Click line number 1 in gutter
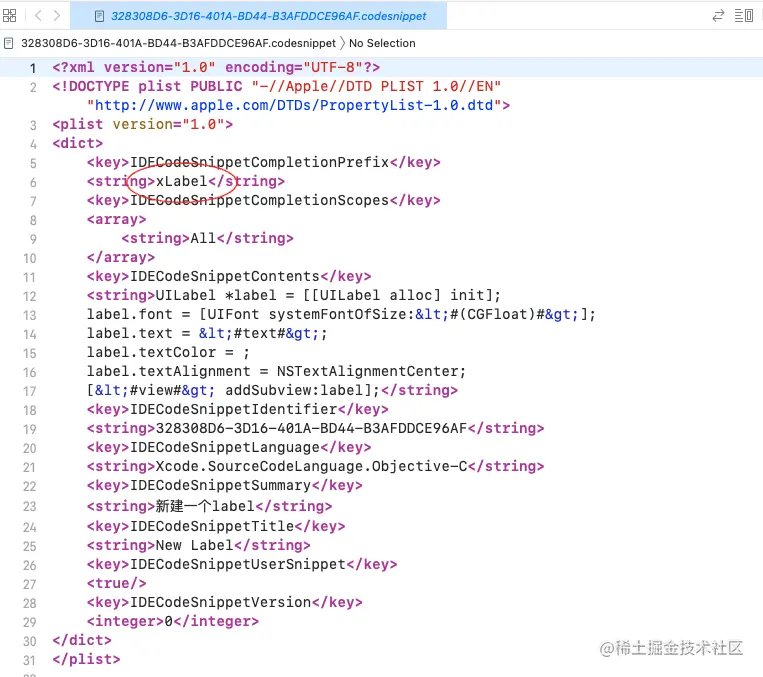The image size is (763, 677). tap(33, 68)
